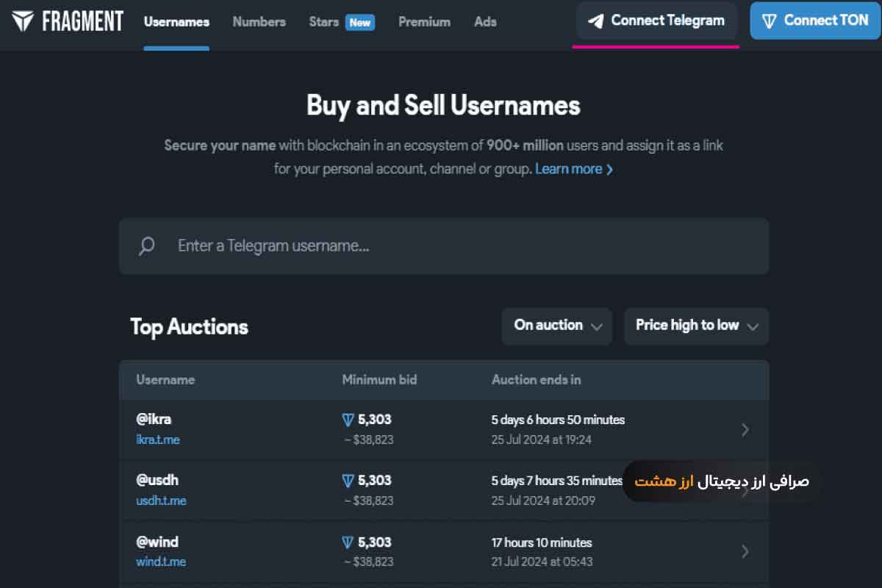Click the Top Auctions heading

click(x=190, y=327)
